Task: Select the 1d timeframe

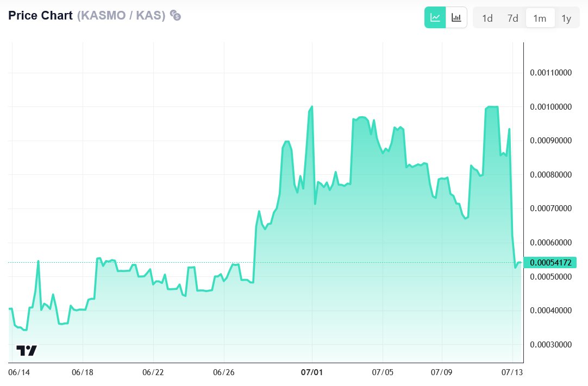Action: coord(487,18)
